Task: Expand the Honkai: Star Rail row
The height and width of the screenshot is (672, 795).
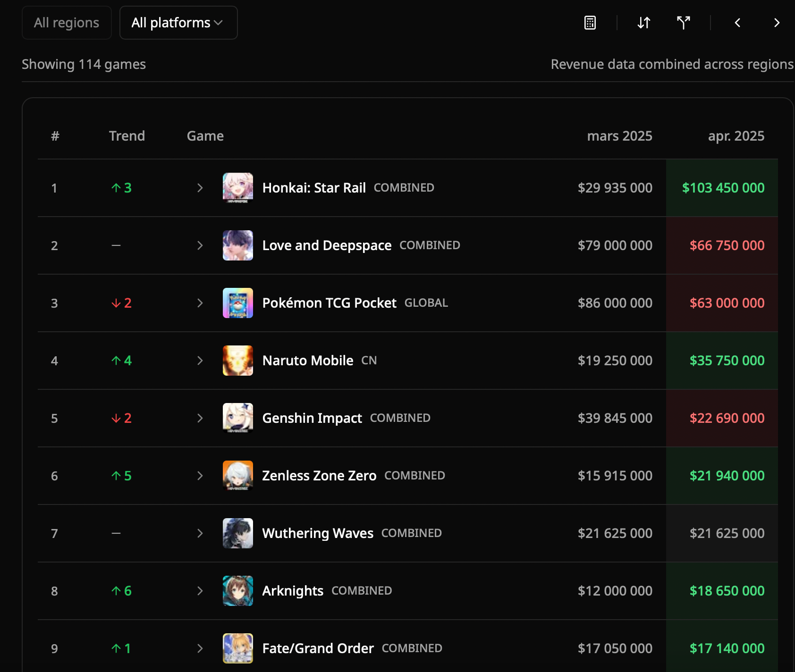Action: point(200,188)
